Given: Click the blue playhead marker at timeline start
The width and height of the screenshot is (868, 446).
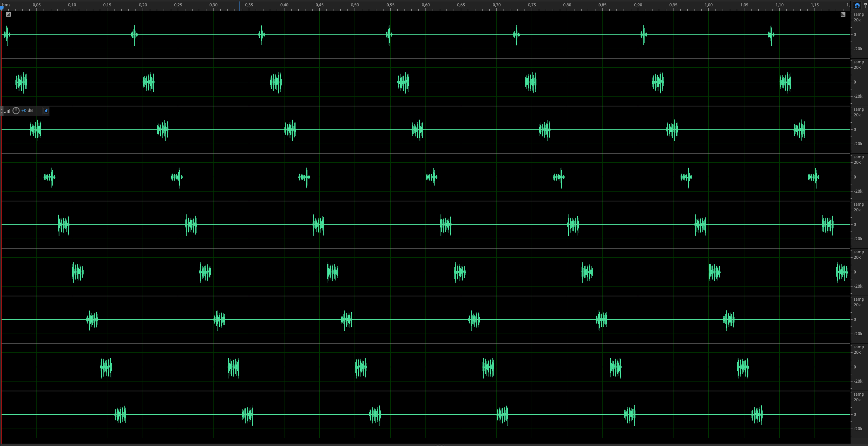Looking at the screenshot, I should tap(2, 7).
